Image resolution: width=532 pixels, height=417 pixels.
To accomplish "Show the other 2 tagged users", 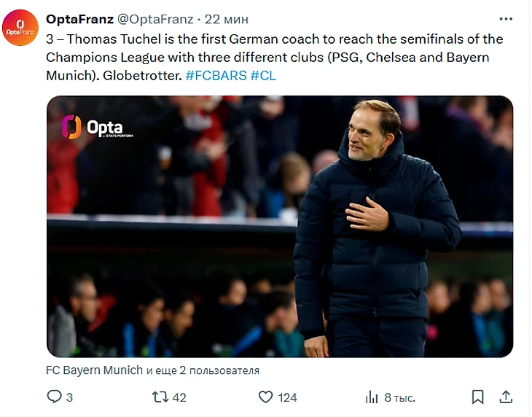I will click(x=203, y=370).
